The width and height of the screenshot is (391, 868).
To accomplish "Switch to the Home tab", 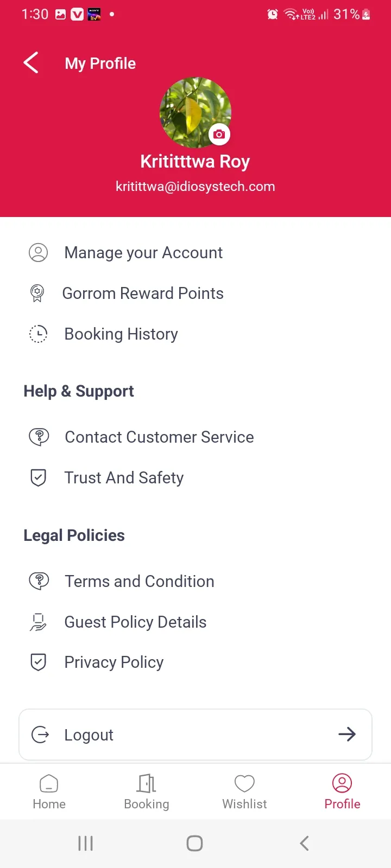I will pos(49,792).
